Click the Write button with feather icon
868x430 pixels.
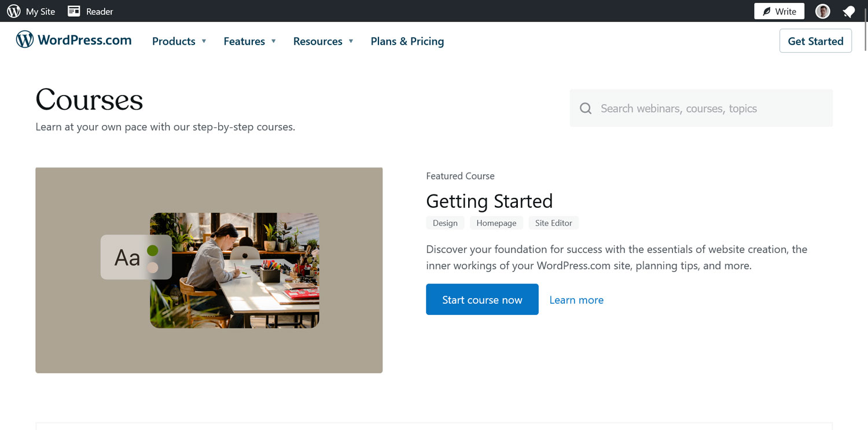pyautogui.click(x=779, y=11)
